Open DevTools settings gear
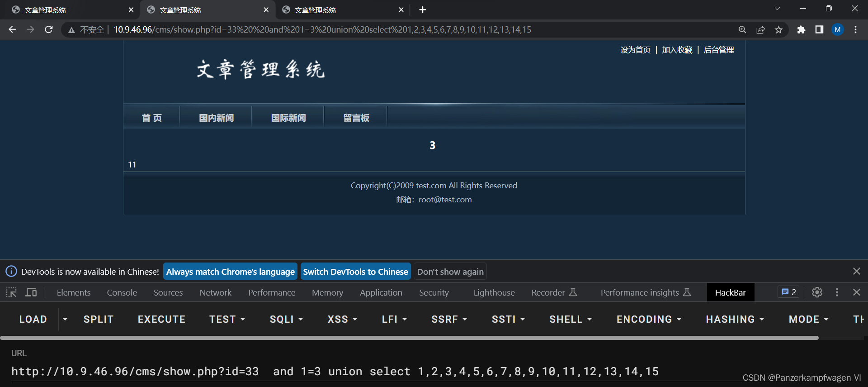This screenshot has height=387, width=868. click(817, 292)
